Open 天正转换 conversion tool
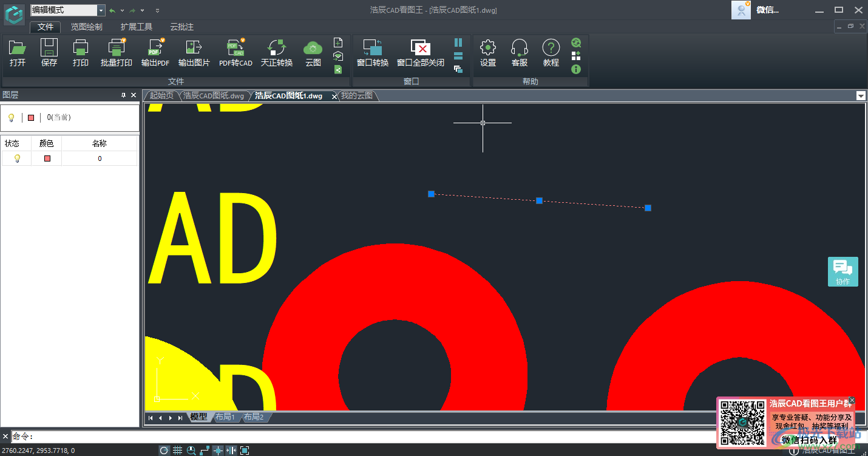868x456 pixels. (x=277, y=53)
